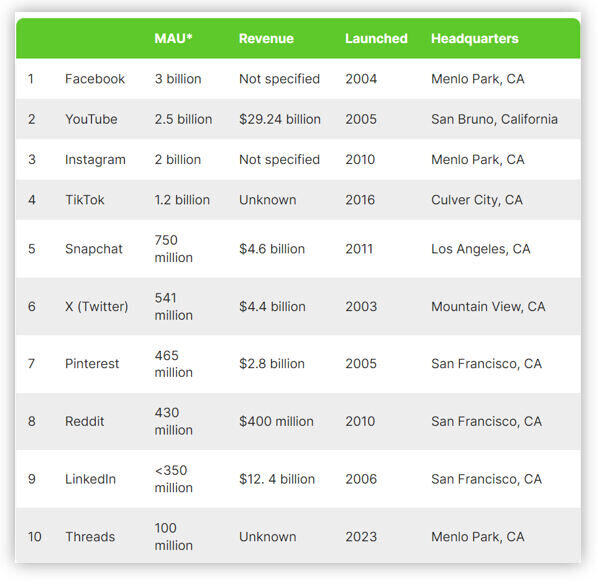Click the '2 billion' MAU cell
The width and height of the screenshot is (598, 585).
pyautogui.click(x=178, y=160)
